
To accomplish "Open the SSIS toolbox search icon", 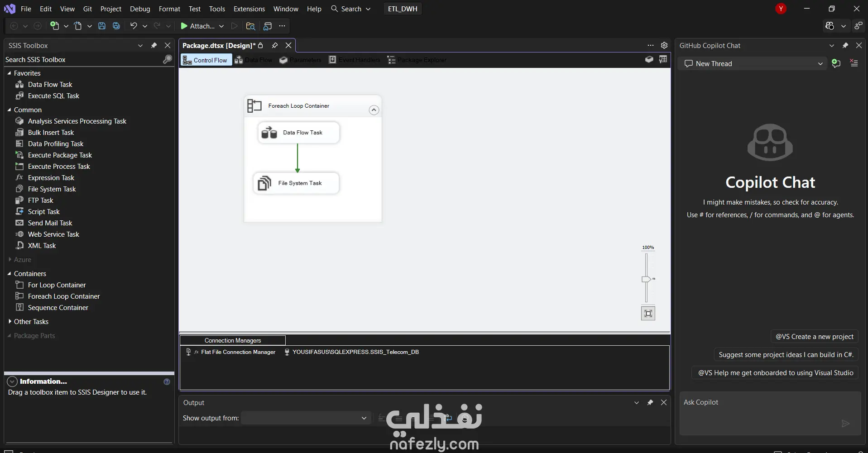I will click(x=168, y=59).
